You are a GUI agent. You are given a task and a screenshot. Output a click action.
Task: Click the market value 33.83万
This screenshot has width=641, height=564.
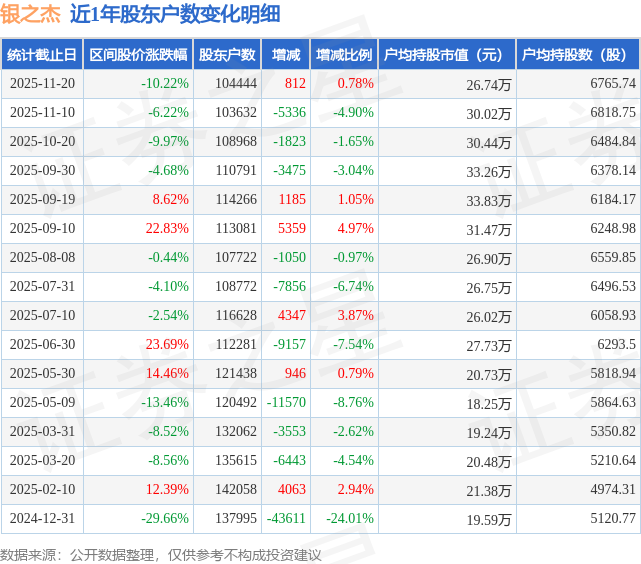click(489, 201)
